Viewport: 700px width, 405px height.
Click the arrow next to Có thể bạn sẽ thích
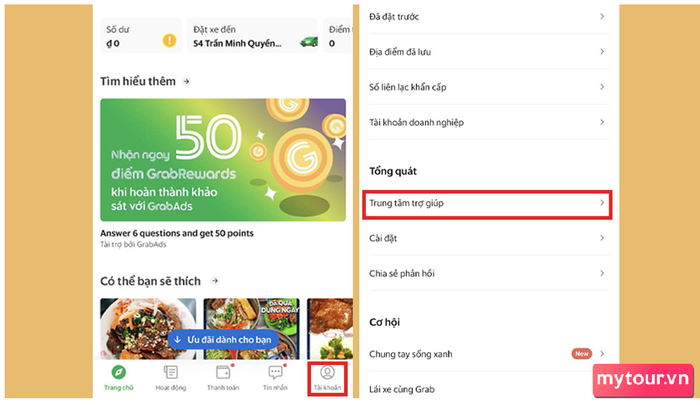coord(215,281)
